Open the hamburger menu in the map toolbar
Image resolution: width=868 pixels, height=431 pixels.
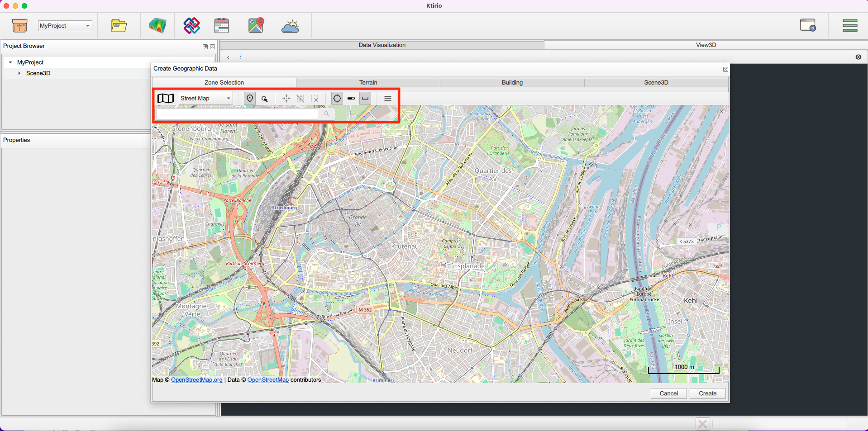point(387,98)
